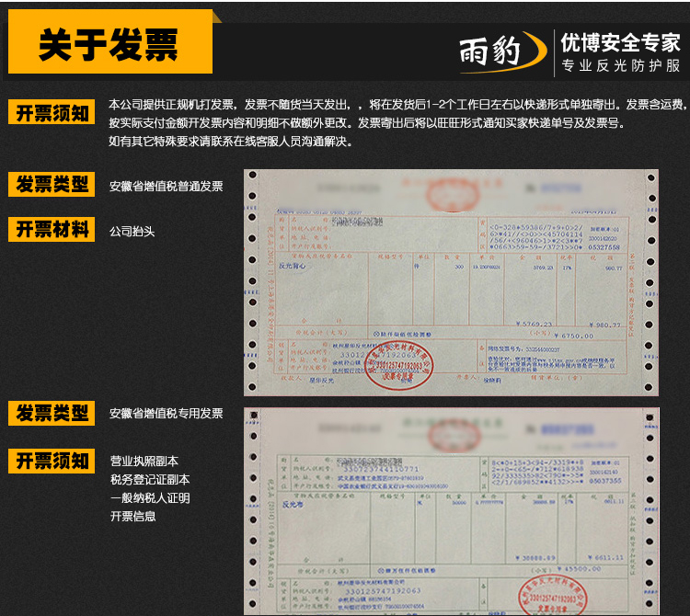Click the 税务登记证副本 item
Image resolution: width=690 pixels, height=616 pixels.
click(149, 480)
